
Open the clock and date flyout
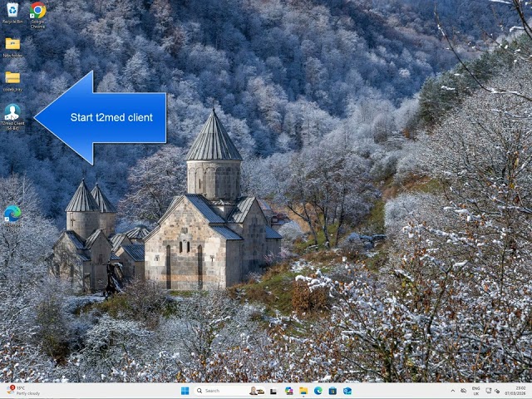click(x=515, y=391)
